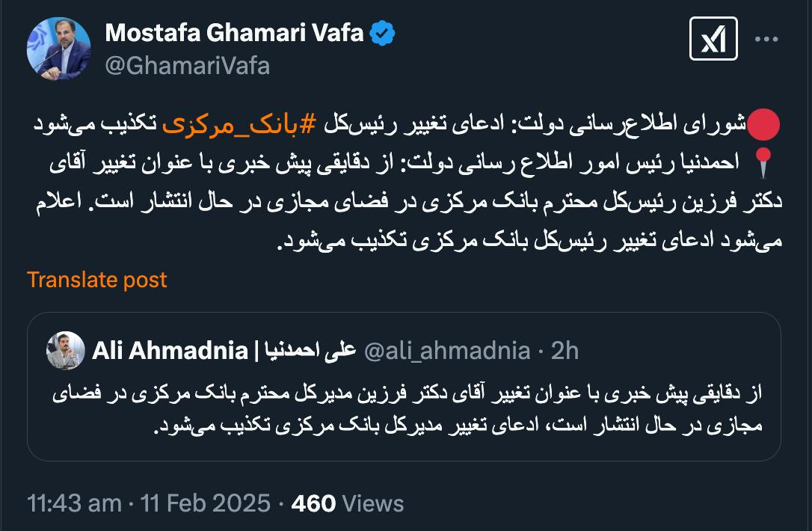This screenshot has height=531, width=812.
Task: Click the pushpin emoji in post
Action: click(764, 164)
